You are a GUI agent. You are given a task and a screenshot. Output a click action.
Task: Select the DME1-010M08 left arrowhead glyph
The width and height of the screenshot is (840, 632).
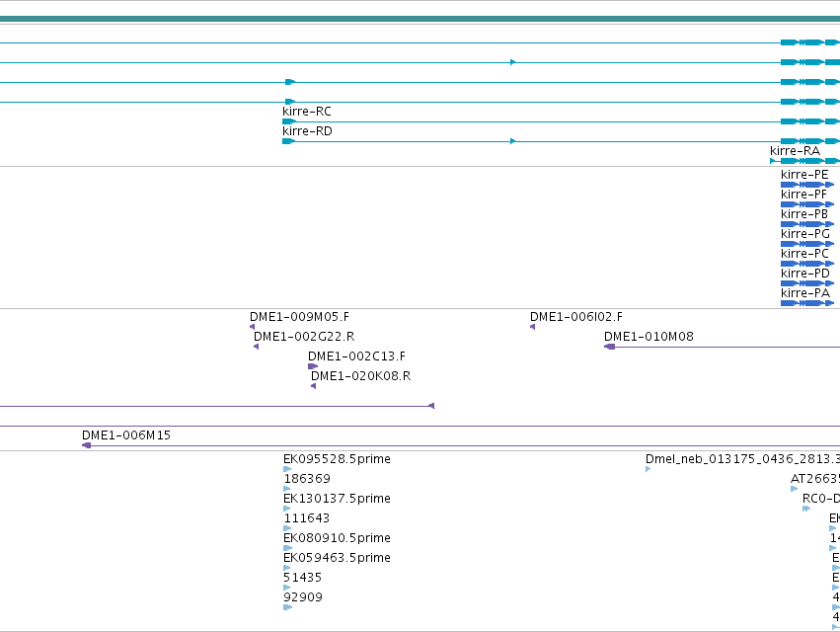[x=610, y=347]
